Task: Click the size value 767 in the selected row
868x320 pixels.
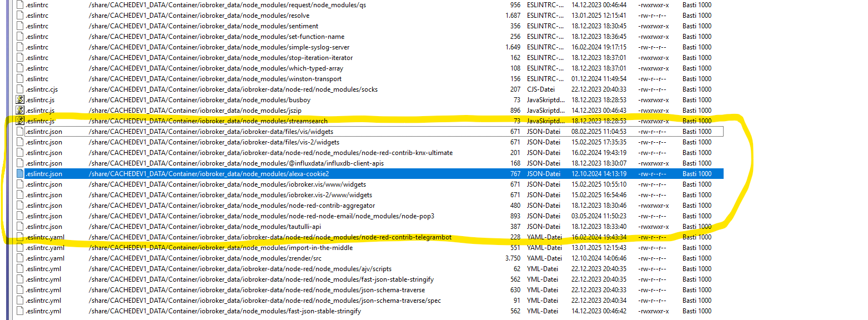Action: coord(515,174)
